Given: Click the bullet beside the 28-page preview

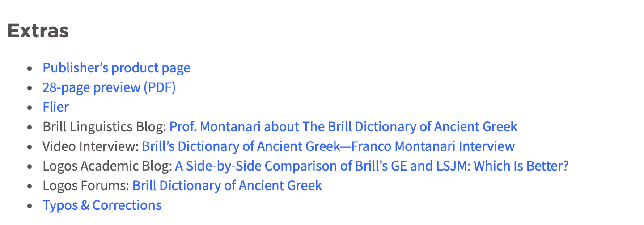Looking at the screenshot, I should pos(30,88).
